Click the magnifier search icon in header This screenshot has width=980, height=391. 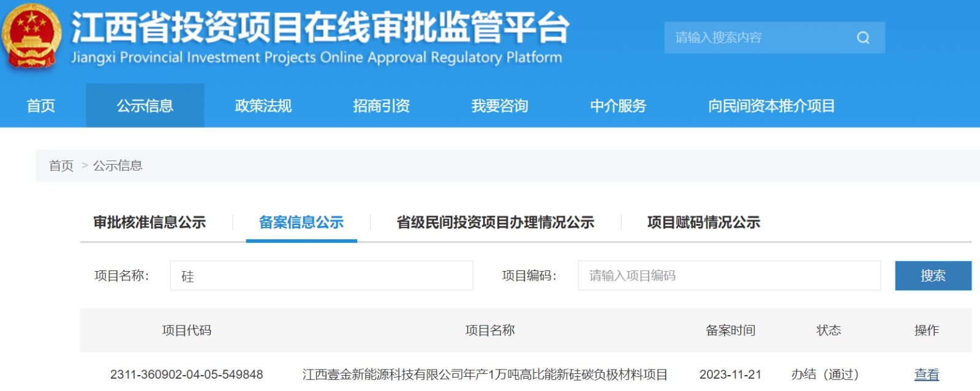[863, 38]
